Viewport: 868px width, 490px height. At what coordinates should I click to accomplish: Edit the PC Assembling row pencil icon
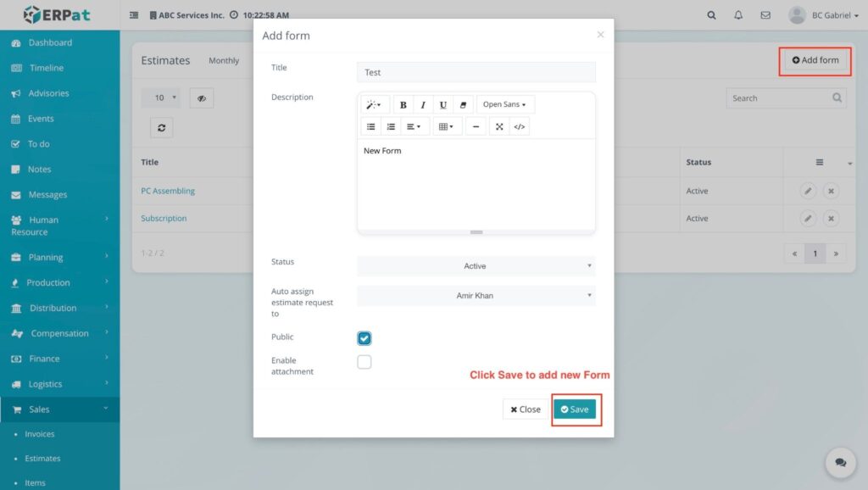(808, 191)
